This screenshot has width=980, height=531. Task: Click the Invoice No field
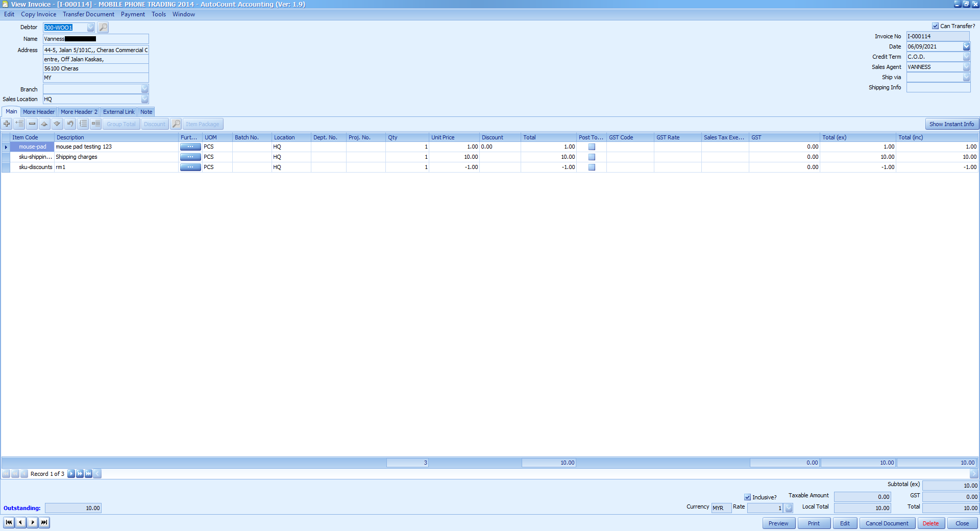[x=938, y=36]
